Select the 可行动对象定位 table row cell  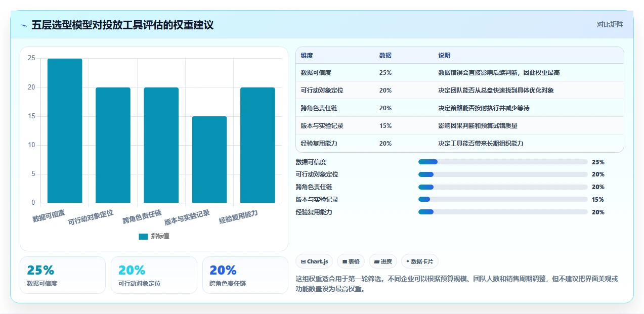click(x=322, y=91)
